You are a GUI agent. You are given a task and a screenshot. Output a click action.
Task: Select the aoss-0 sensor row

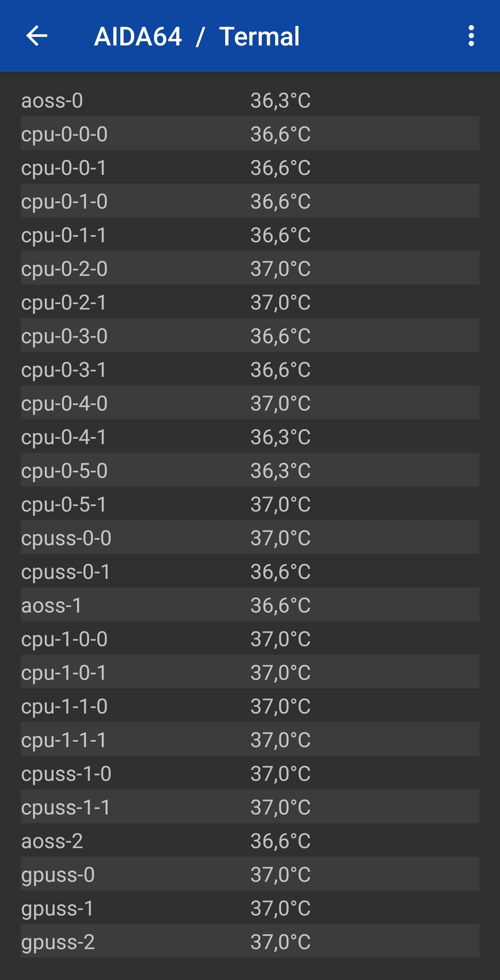[x=250, y=100]
